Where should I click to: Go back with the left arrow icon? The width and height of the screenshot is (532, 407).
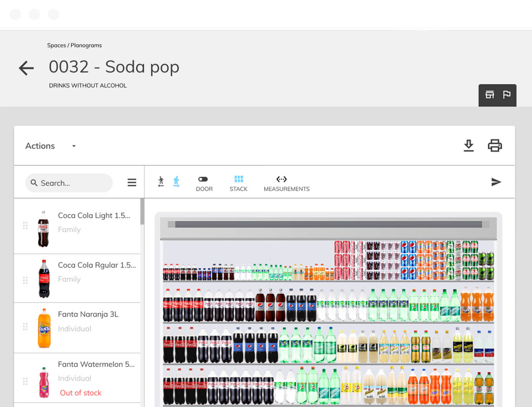coord(26,68)
